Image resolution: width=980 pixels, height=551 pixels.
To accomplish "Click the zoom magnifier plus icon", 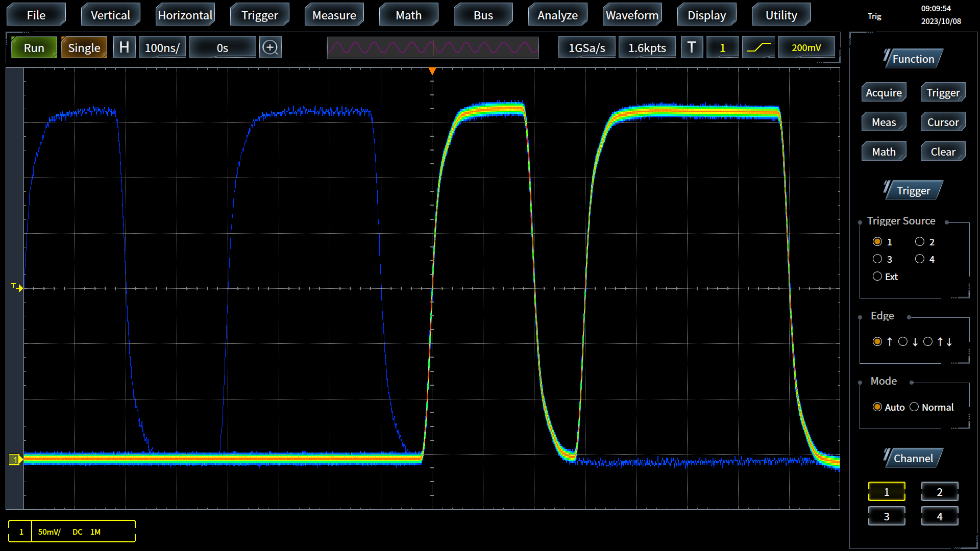I will pyautogui.click(x=270, y=47).
